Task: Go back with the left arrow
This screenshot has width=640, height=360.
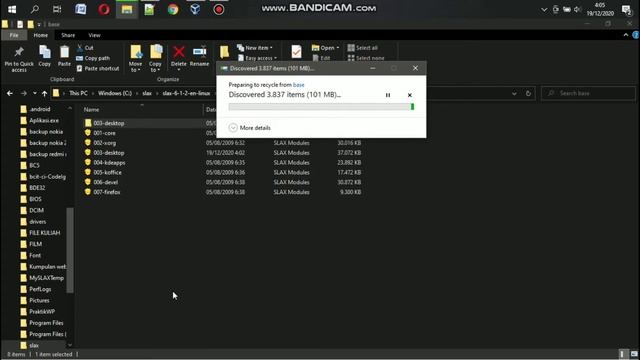Action: [10, 93]
